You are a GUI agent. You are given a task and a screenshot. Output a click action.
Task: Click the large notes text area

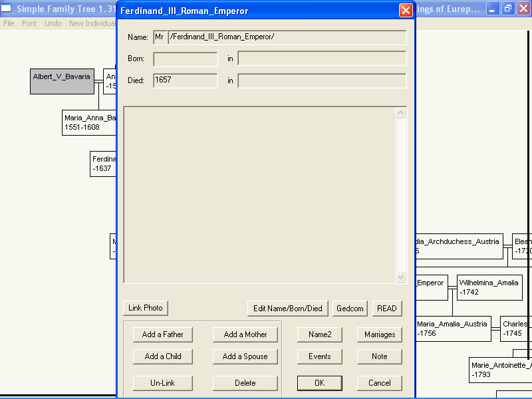(x=260, y=195)
